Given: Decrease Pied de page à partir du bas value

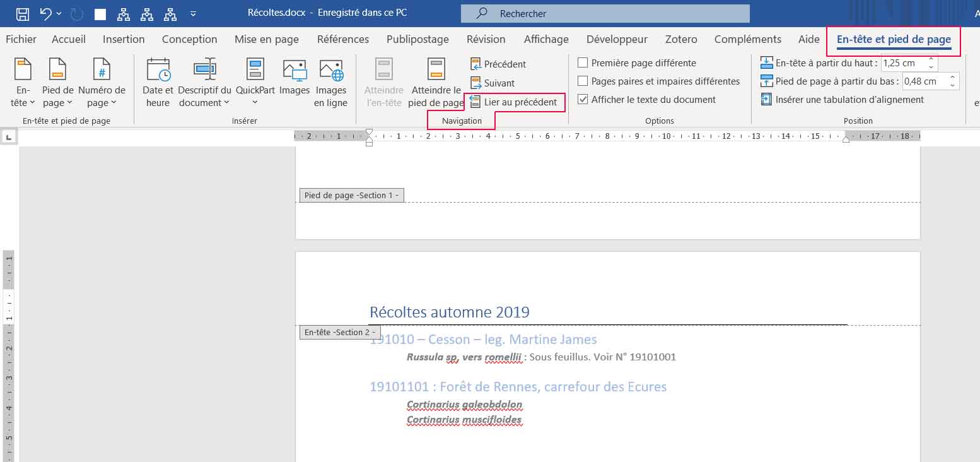Looking at the screenshot, I should coord(952,85).
